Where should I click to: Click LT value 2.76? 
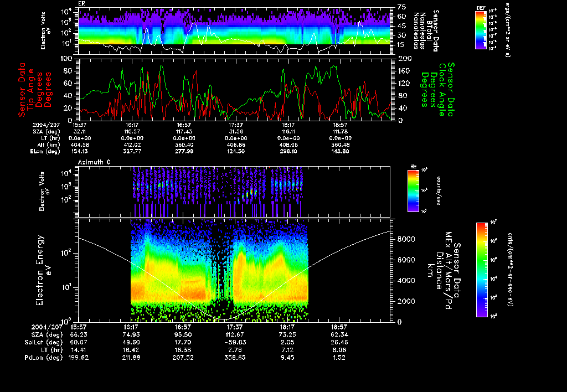pyautogui.click(x=235, y=350)
